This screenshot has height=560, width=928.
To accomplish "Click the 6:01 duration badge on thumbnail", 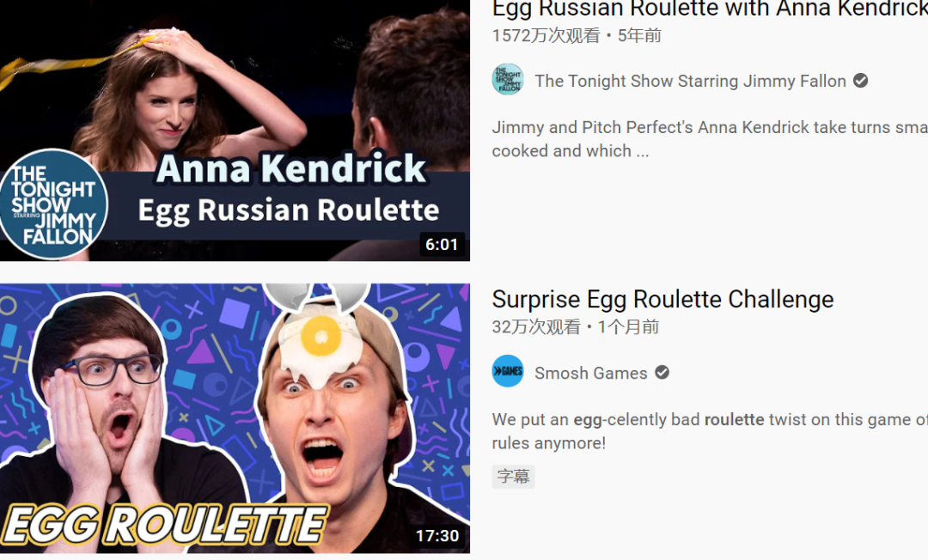I will [442, 244].
